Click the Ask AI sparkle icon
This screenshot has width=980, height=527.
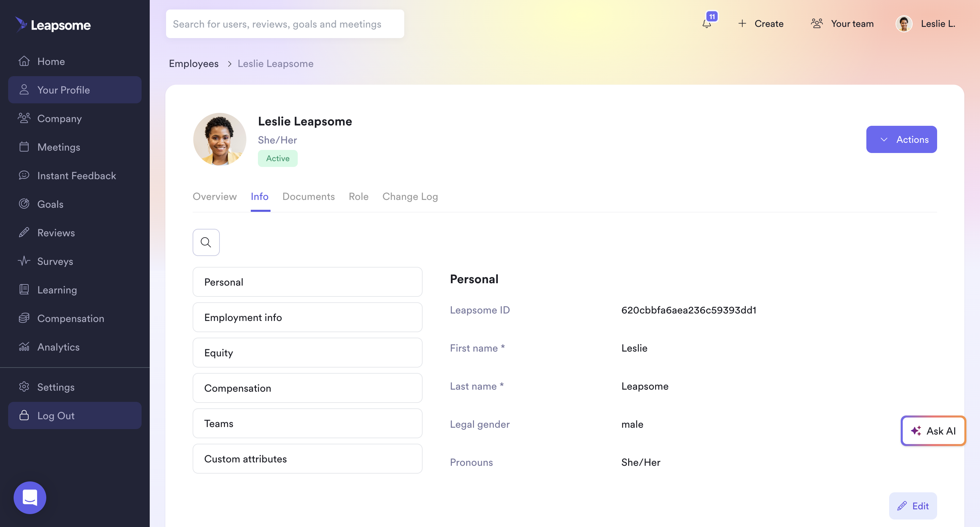[x=916, y=431]
